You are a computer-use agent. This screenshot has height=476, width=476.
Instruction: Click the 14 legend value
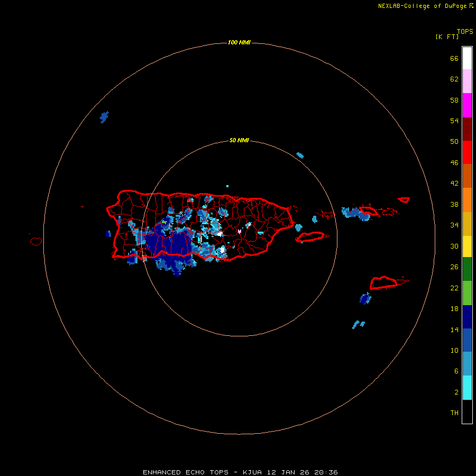pyautogui.click(x=454, y=329)
